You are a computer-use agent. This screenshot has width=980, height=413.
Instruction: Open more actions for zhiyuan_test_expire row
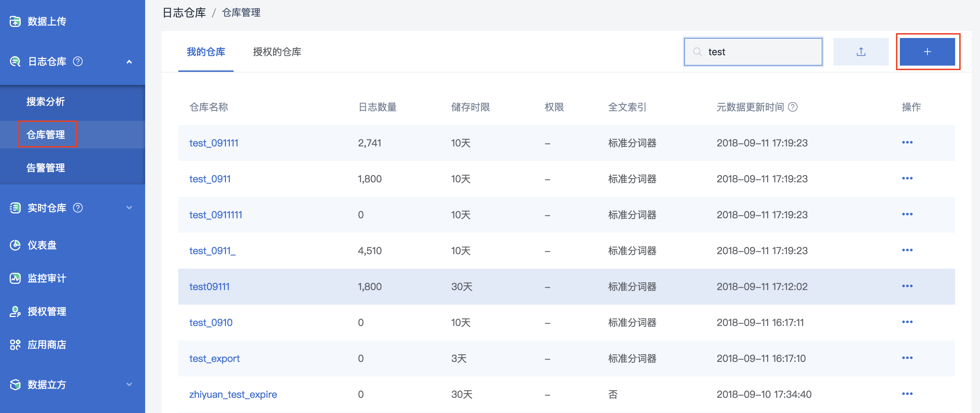click(x=907, y=394)
